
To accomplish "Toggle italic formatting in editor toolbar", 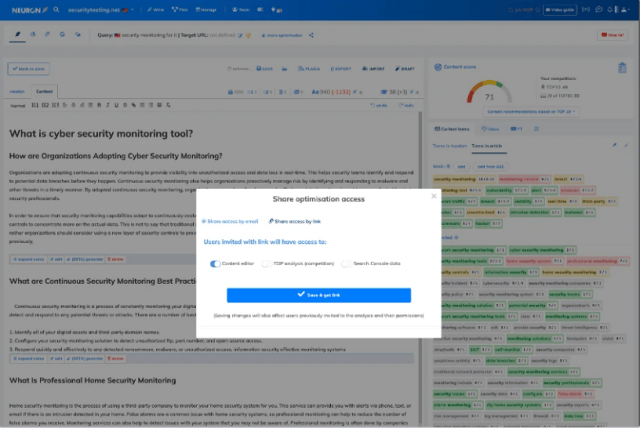I will [108, 105].
